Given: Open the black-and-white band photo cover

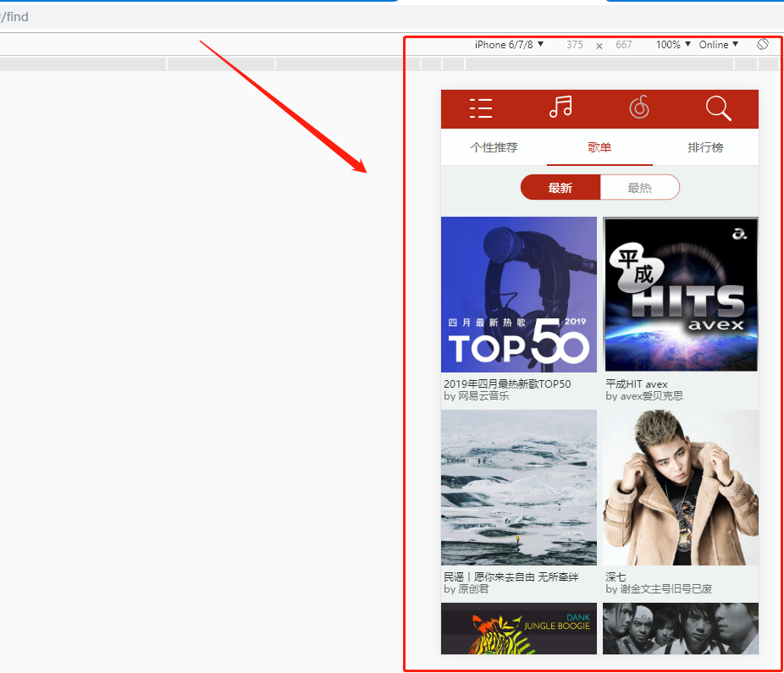Looking at the screenshot, I should [681, 628].
